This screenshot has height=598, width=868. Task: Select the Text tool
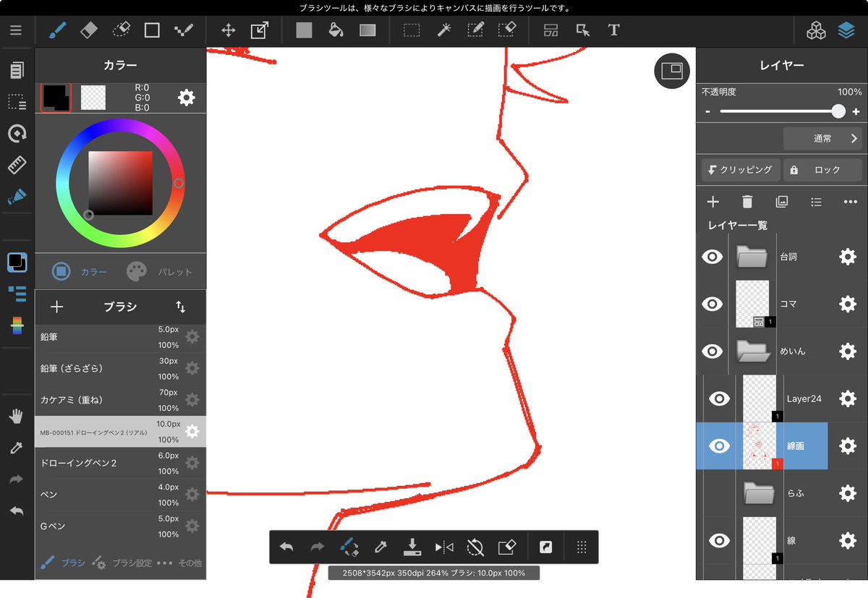[614, 30]
